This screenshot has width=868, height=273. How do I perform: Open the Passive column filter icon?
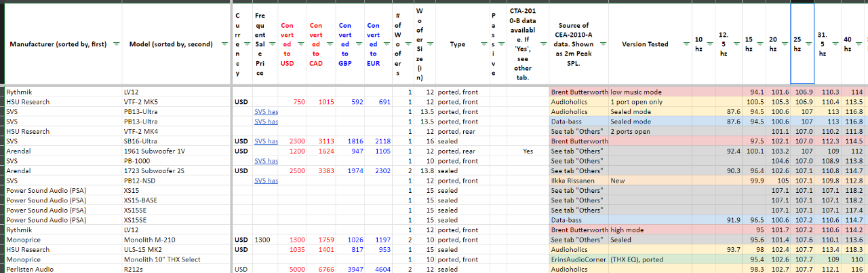click(x=500, y=44)
